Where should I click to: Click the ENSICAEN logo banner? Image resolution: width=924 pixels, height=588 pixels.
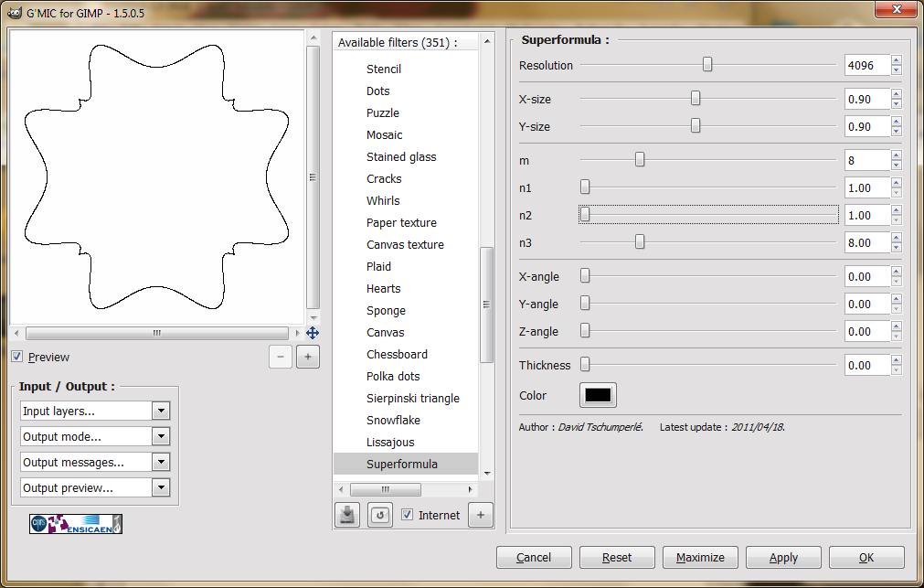(76, 524)
